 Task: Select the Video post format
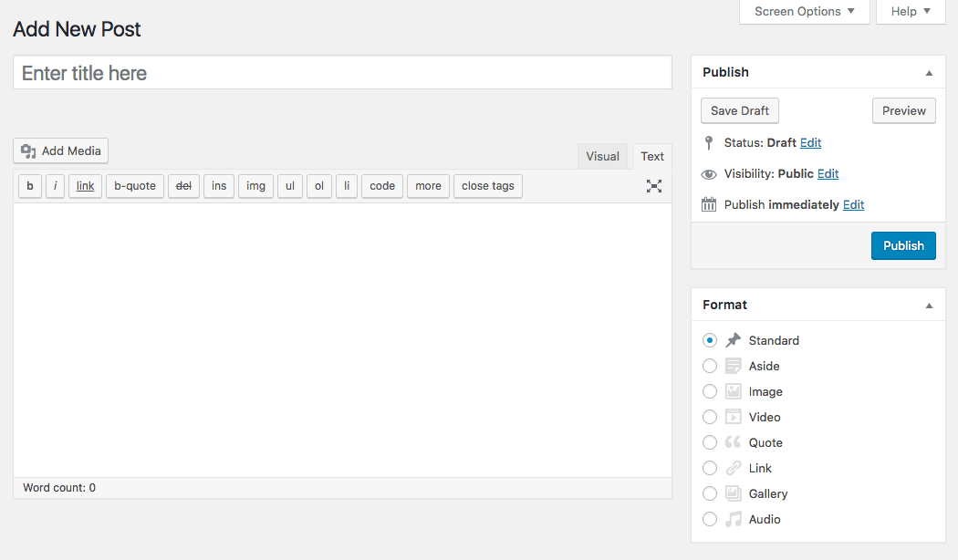[710, 417]
